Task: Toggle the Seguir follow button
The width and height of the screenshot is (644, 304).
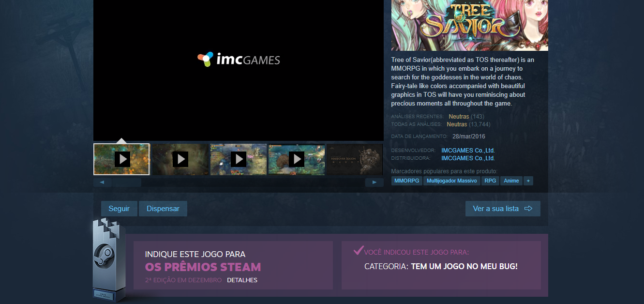Action: point(119,209)
